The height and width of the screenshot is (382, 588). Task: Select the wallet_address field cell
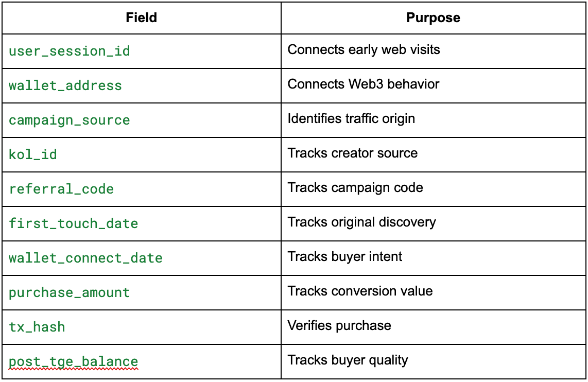142,85
